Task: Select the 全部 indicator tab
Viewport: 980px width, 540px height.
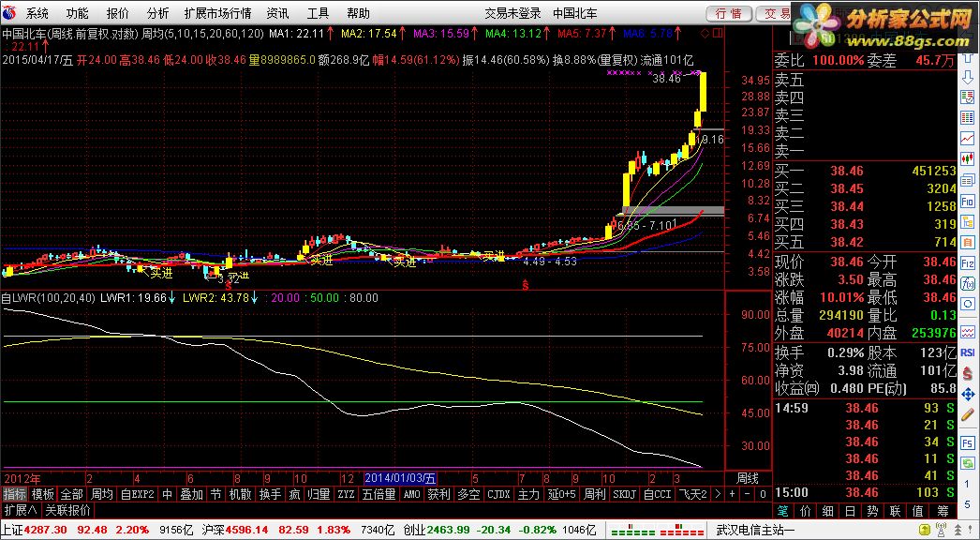Action: click(x=72, y=494)
